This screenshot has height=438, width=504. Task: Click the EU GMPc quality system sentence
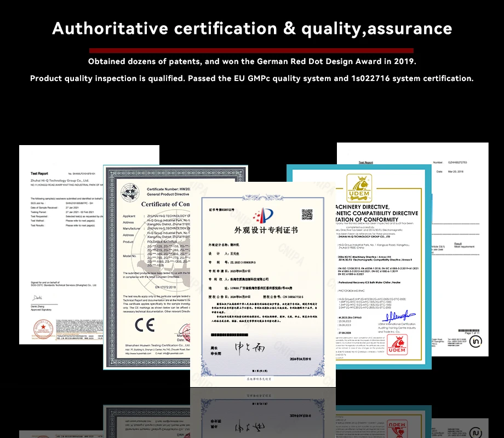pos(252,78)
